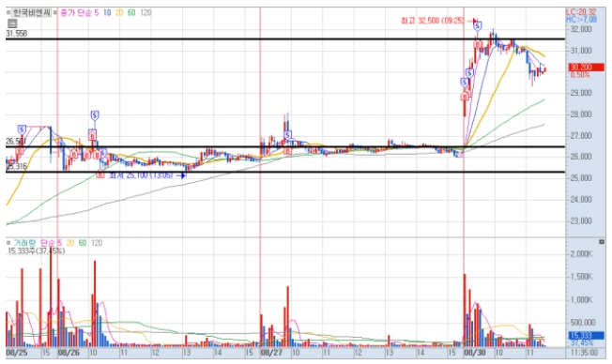
Task: Click the sell marker on the 08/27 price spike
Action: pos(287,135)
